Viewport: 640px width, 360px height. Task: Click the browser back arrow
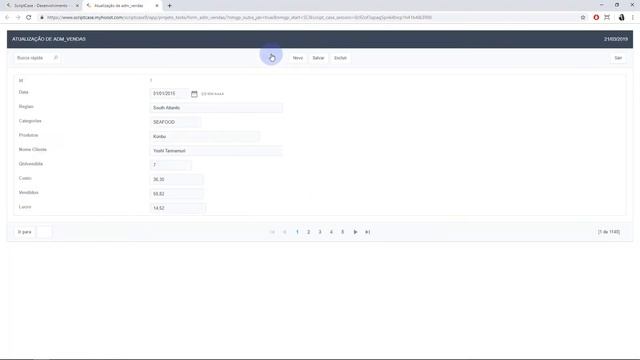tap(7, 18)
